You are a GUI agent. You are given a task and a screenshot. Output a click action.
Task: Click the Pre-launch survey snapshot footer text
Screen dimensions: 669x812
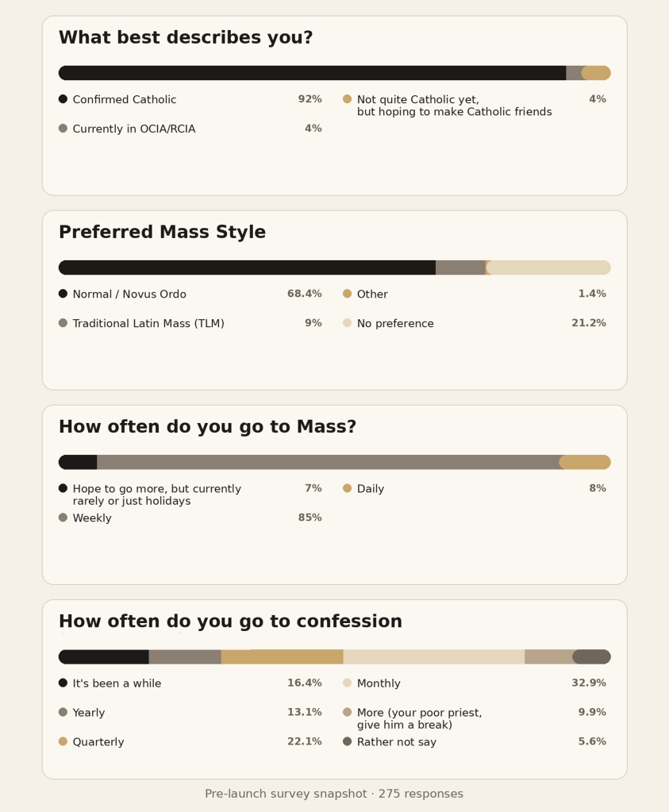click(334, 794)
